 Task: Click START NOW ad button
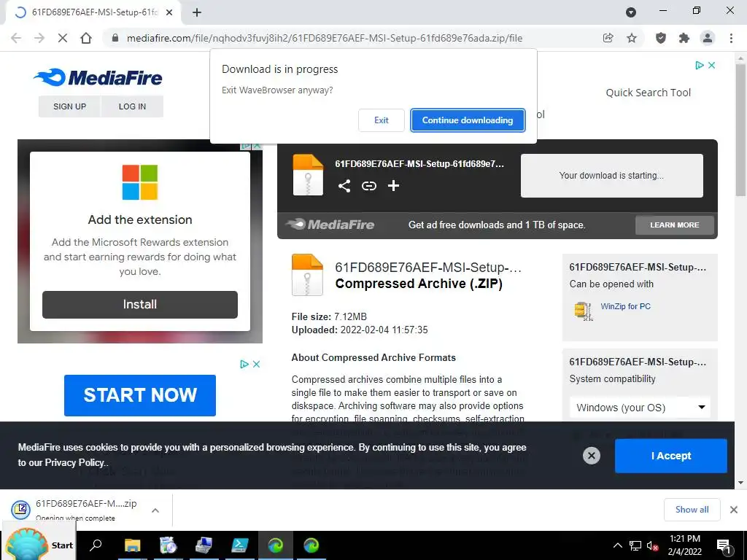pos(139,395)
